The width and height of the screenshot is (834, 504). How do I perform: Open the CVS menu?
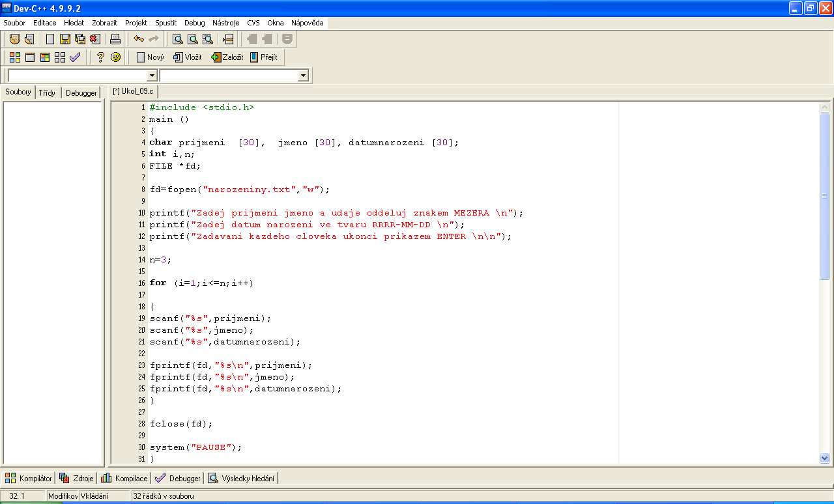tap(253, 23)
